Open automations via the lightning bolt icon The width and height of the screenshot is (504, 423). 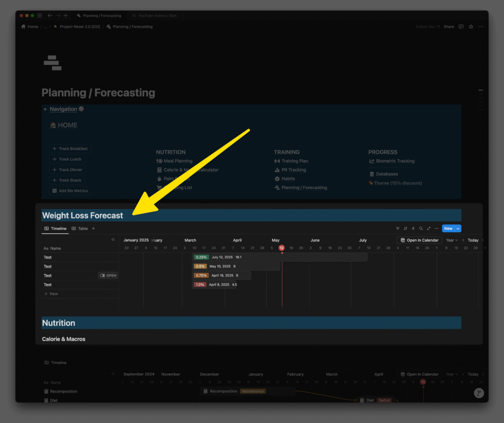point(413,229)
